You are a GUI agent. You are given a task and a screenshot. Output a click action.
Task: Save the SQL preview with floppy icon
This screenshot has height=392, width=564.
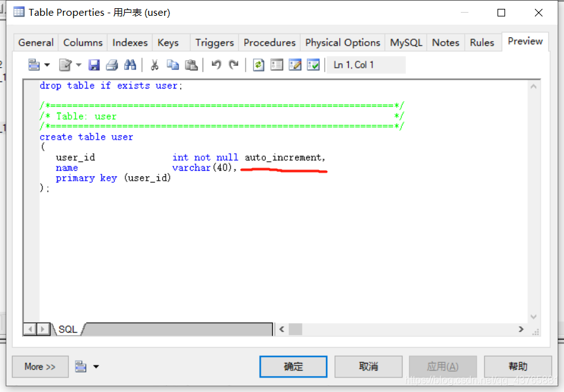click(x=94, y=65)
